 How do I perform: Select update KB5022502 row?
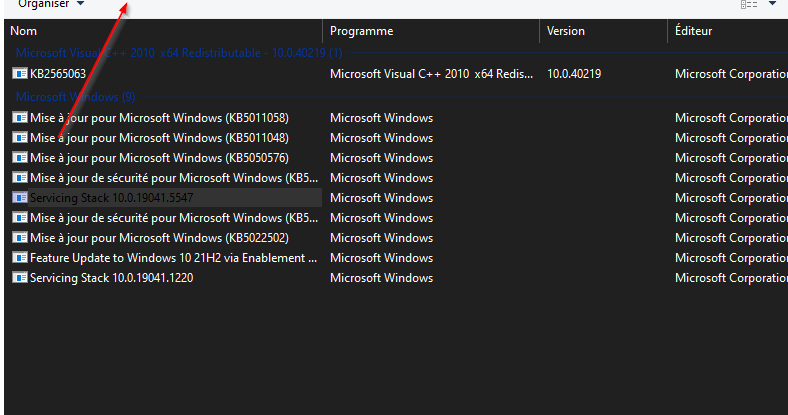[159, 238]
